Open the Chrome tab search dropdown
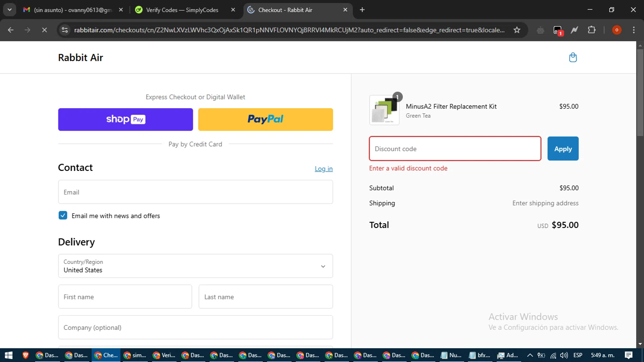Viewport: 644px width, 362px height. (9, 10)
